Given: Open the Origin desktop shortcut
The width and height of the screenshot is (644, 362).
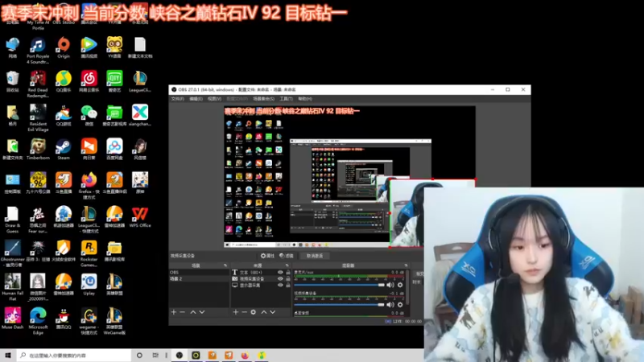Looking at the screenshot, I should pos(64,47).
